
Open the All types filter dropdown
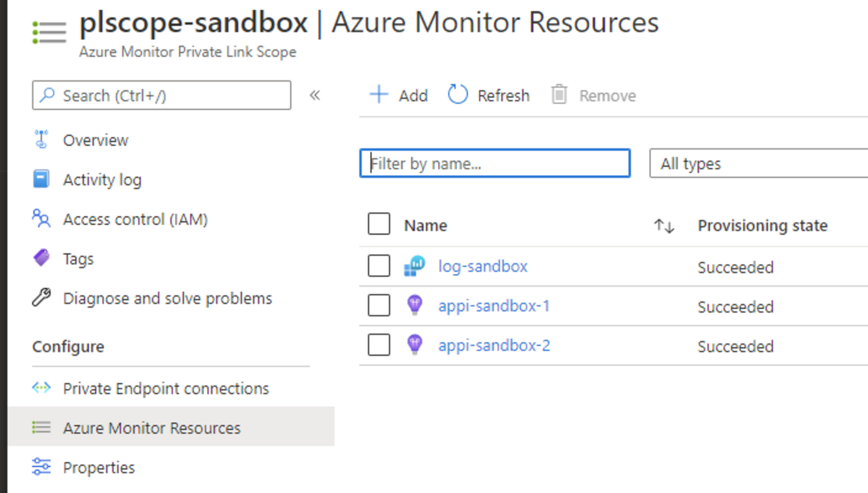point(758,164)
